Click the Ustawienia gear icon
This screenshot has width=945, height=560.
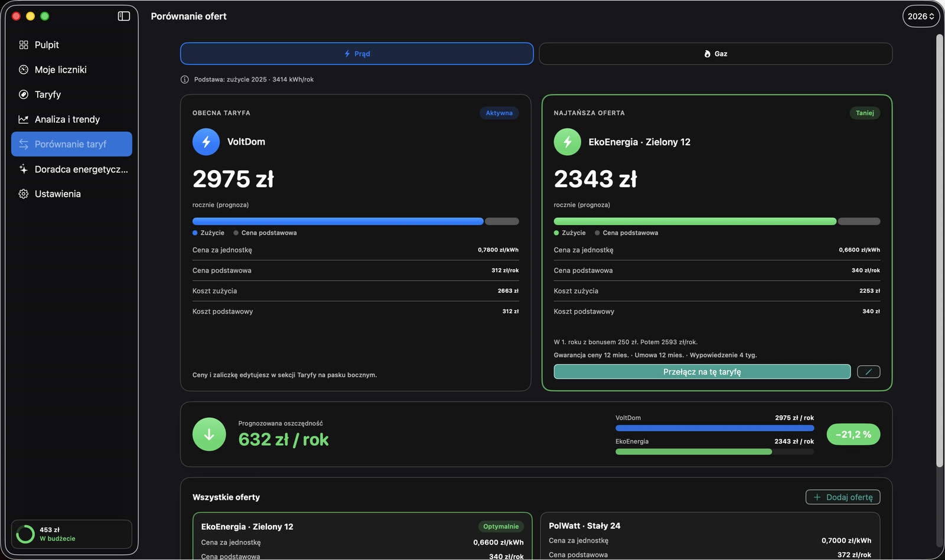coord(24,194)
